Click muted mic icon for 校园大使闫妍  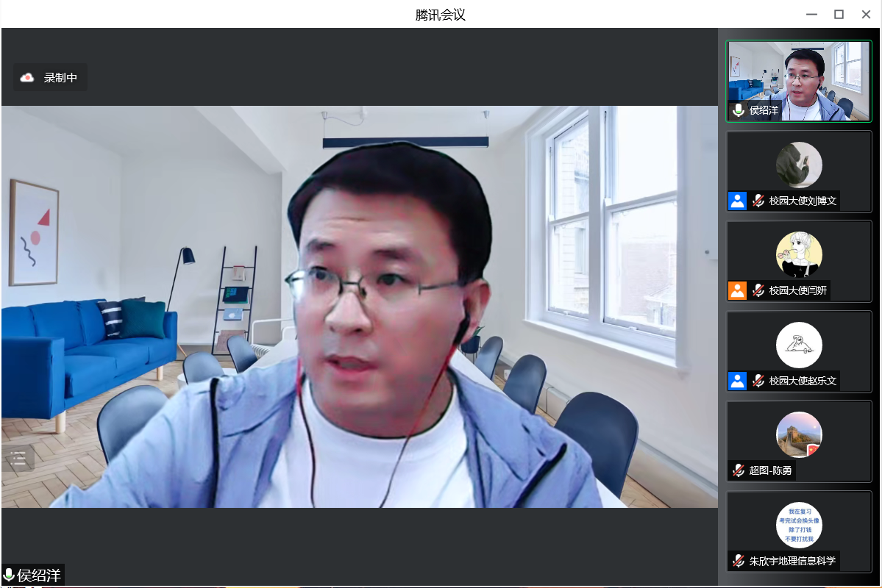[758, 290]
